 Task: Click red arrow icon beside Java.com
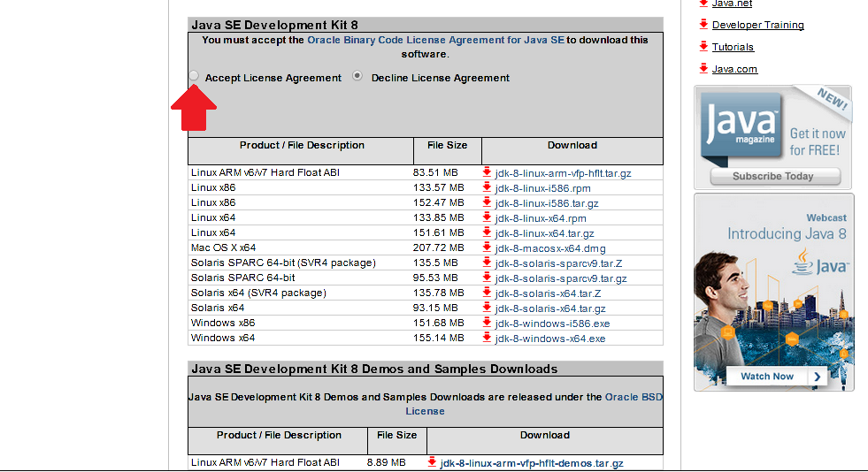click(x=703, y=68)
